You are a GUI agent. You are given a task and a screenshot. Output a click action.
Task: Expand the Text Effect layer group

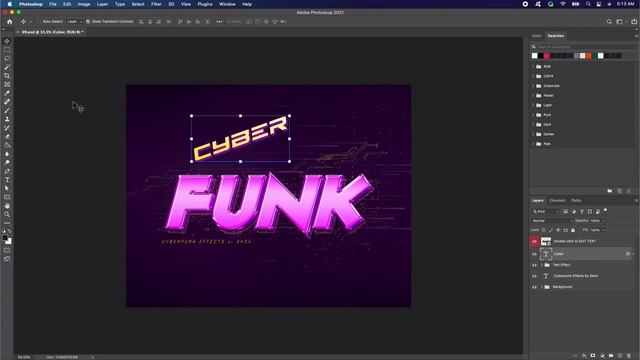[542, 265]
